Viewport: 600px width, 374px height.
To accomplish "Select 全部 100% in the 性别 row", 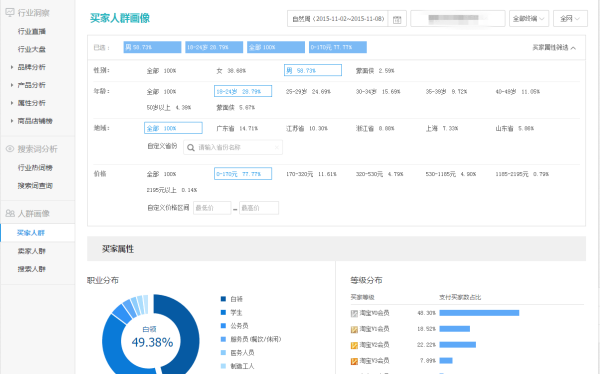I will tap(161, 71).
